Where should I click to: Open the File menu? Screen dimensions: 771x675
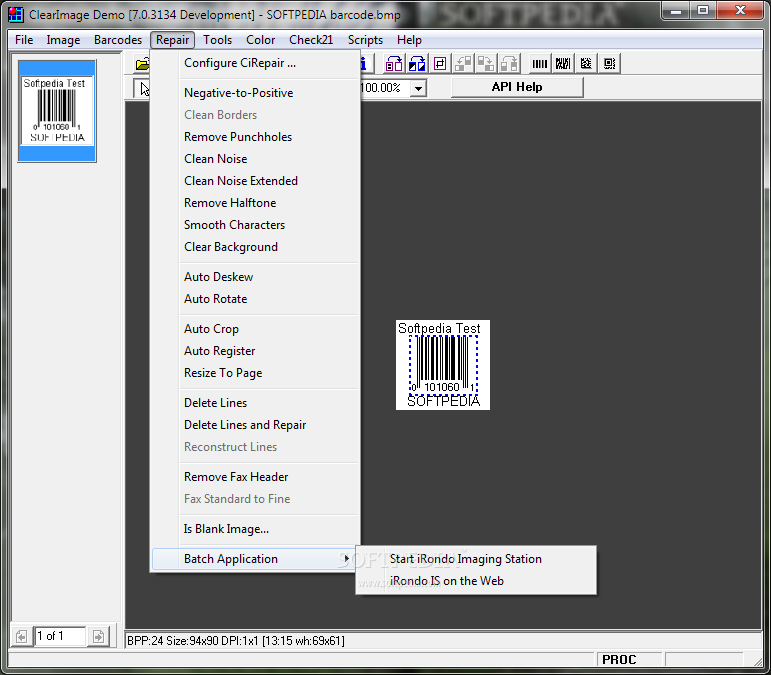tap(24, 40)
